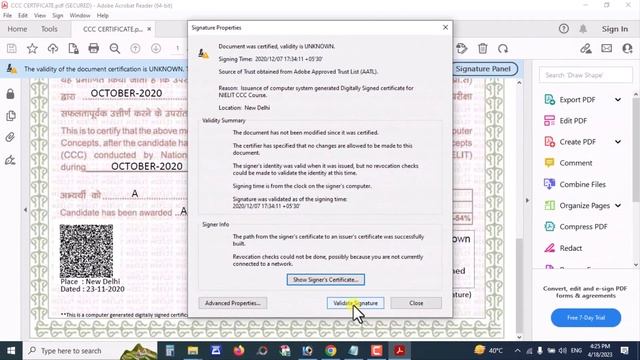The width and height of the screenshot is (640, 360).
Task: Click the upload to cloud icon
Action: click(53, 49)
